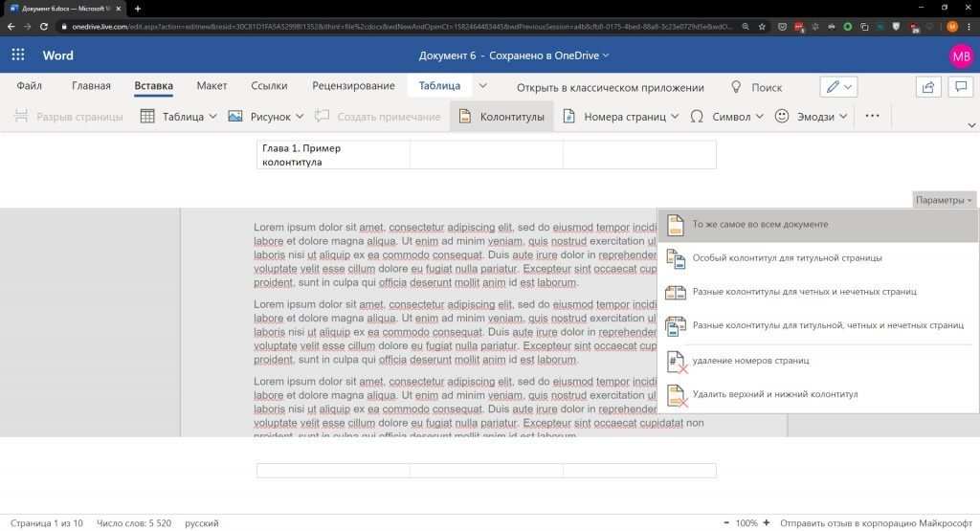Close the Документ 6 browser tab
The height and width of the screenshot is (531, 980).
[x=118, y=9]
